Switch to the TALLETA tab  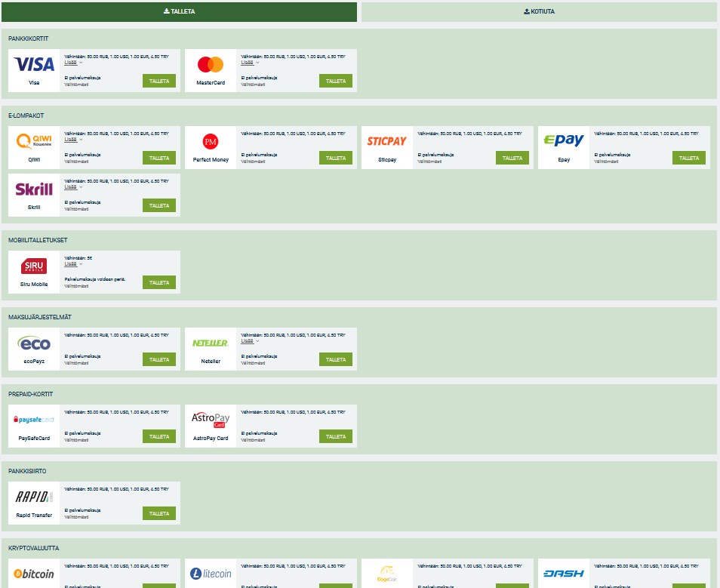click(179, 11)
